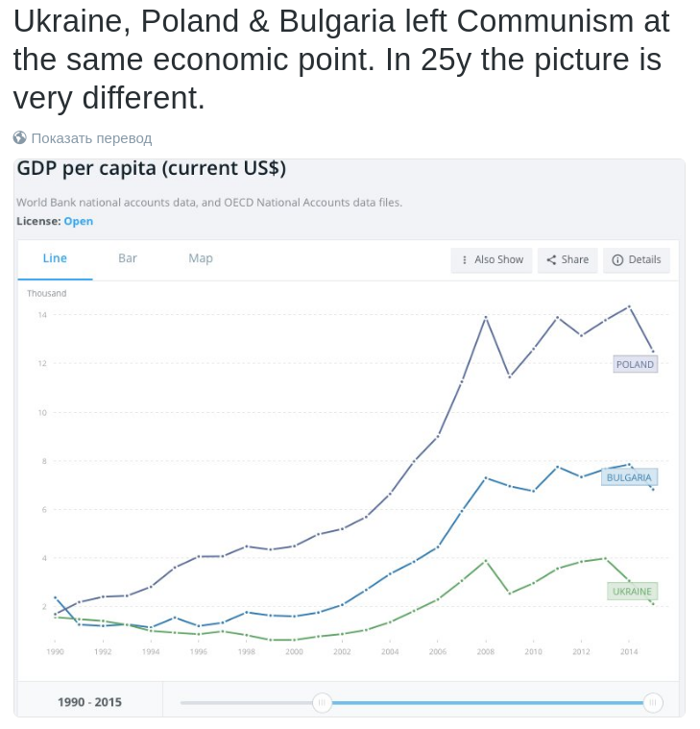The width and height of the screenshot is (700, 729).
Task: Switch to the Bar chart tab
Action: (128, 258)
